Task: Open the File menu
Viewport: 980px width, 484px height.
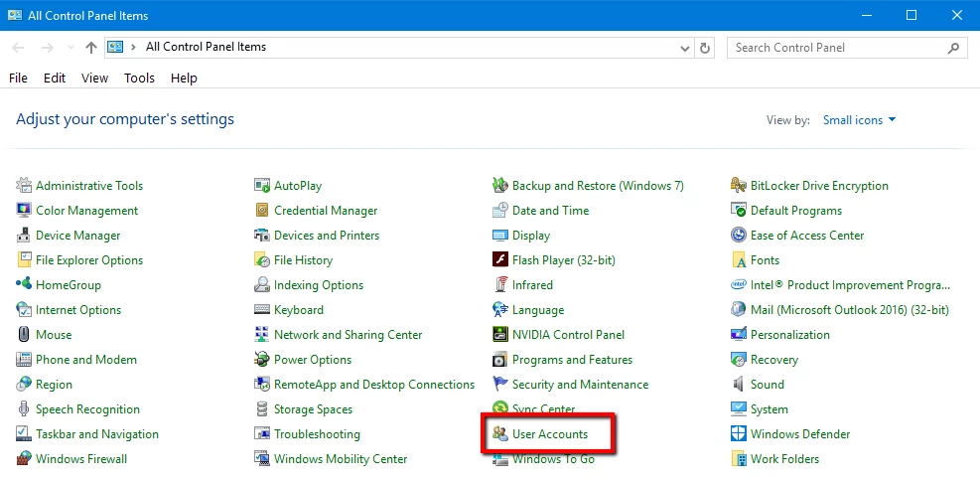Action: 18,79
